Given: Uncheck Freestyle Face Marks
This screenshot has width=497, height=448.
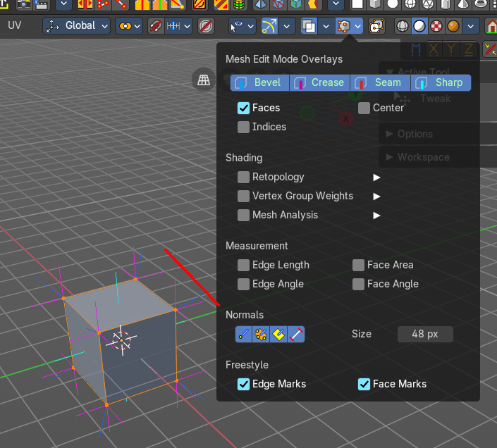Looking at the screenshot, I should coord(364,385).
